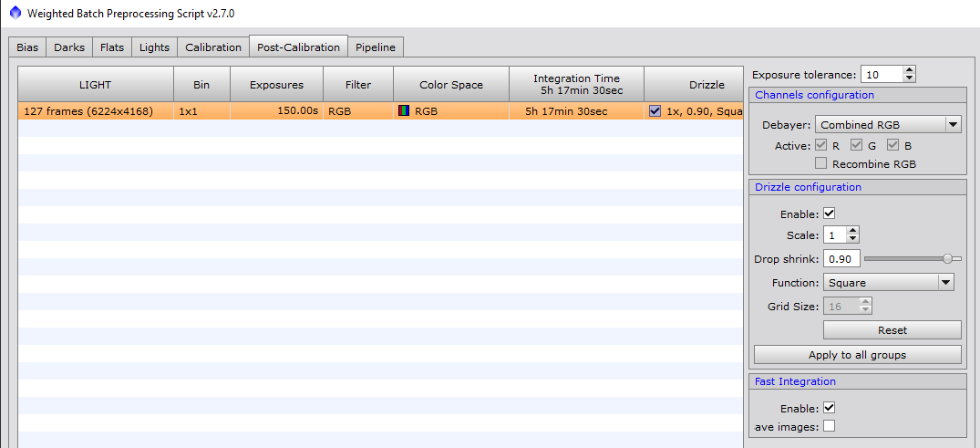The height and width of the screenshot is (448, 980).
Task: Click the Filter column header
Action: 358,85
